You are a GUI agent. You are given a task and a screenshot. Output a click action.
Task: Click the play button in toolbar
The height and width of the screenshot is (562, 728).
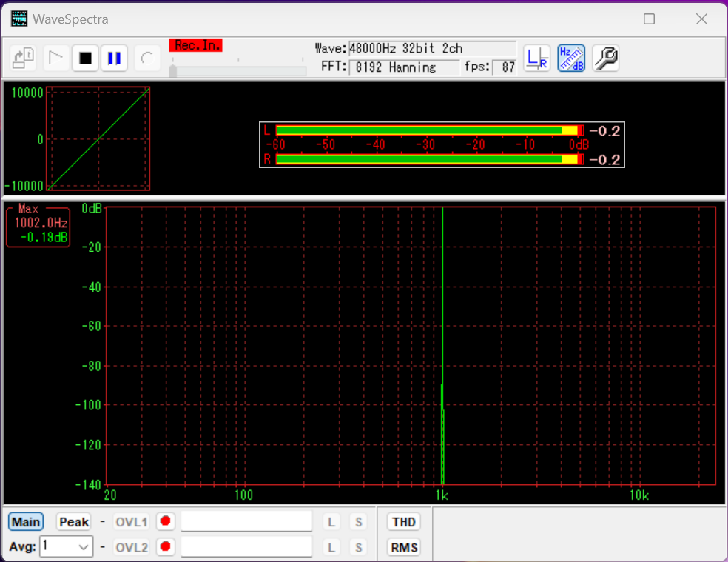[x=55, y=58]
